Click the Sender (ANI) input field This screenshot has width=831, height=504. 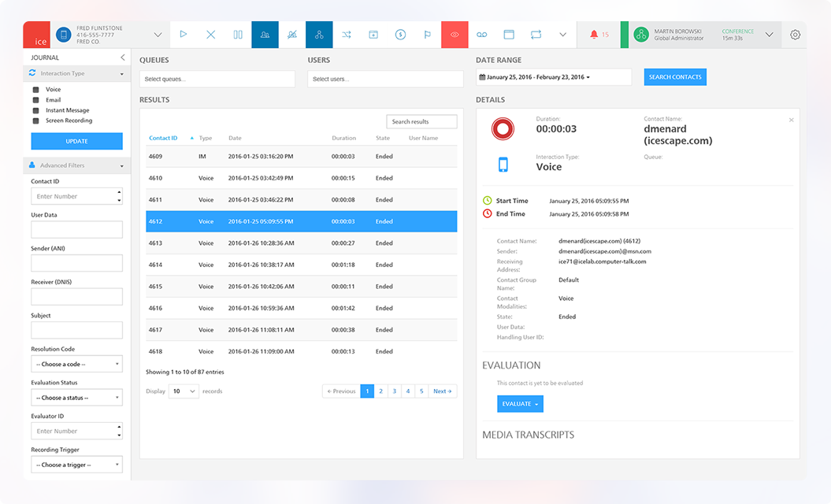click(77, 263)
